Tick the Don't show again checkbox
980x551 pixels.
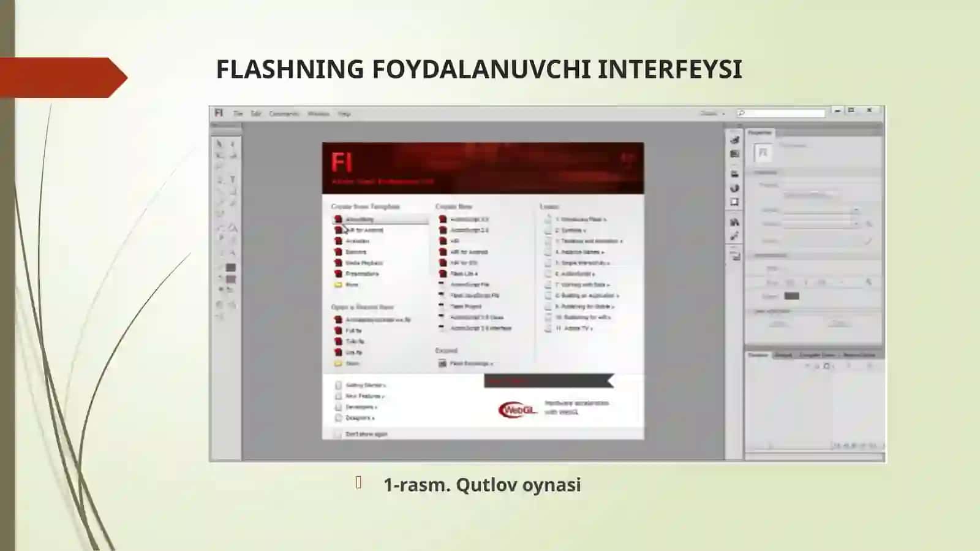tap(337, 435)
